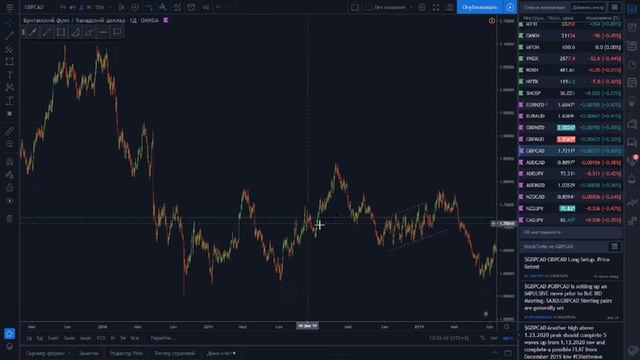Toggle the favorites star toolbar button
Screen dimensions: 640x360
[9, 333]
